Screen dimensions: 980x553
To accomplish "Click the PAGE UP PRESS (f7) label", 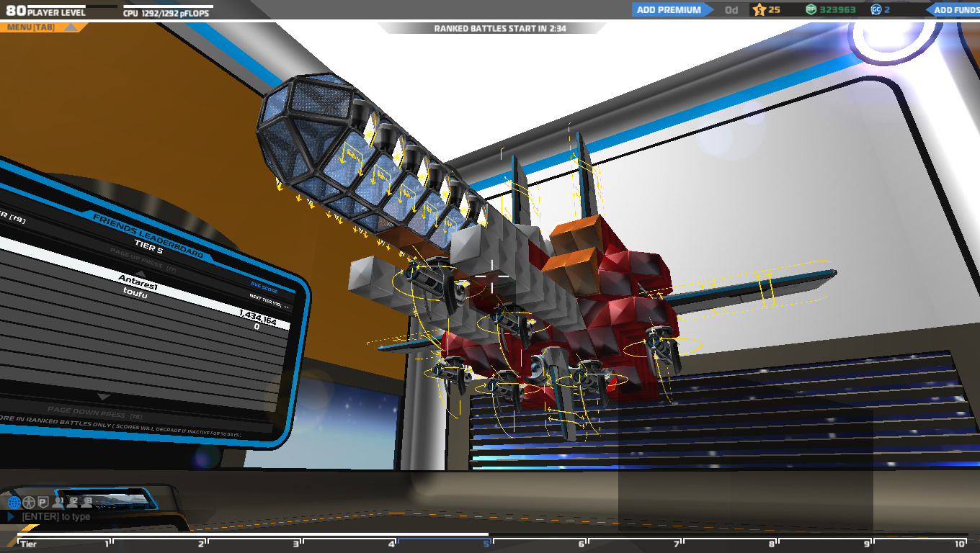I will [143, 260].
